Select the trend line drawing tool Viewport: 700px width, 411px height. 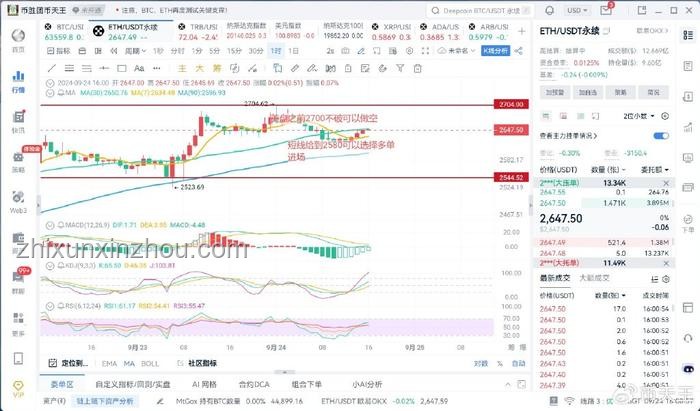coord(52,68)
